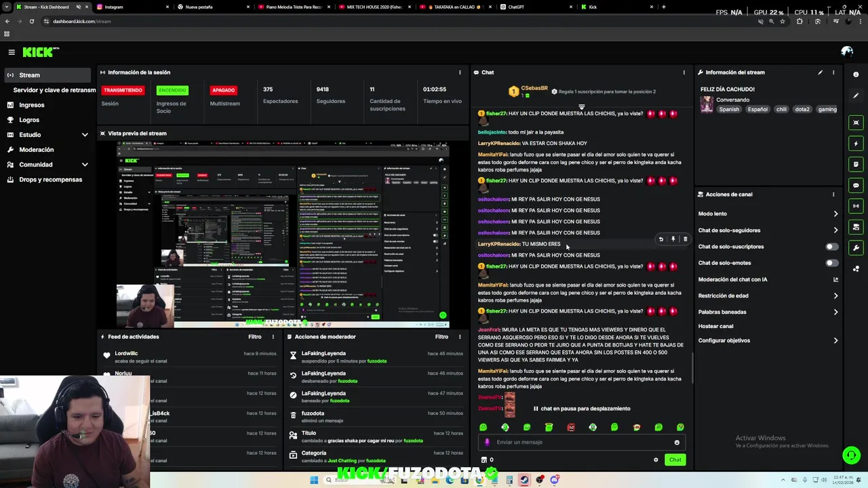Click inside Enviar un mensaje field
The image size is (868, 488).
[x=582, y=442]
